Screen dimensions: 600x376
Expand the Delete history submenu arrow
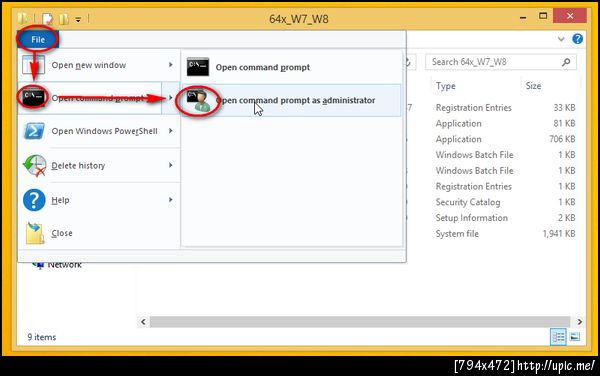point(171,165)
